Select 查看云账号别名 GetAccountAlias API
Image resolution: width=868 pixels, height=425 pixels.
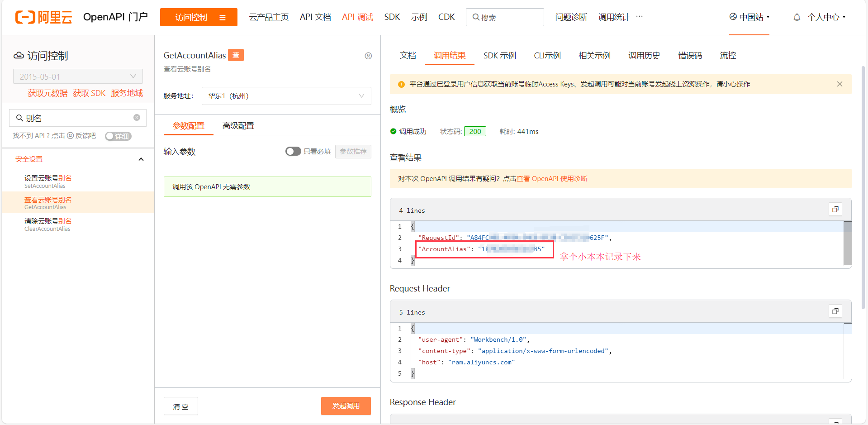(78, 202)
